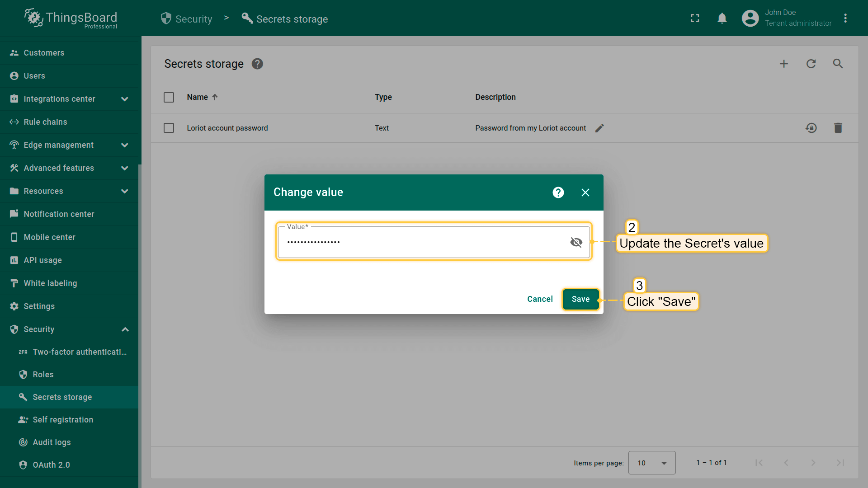The height and width of the screenshot is (488, 868).
Task: Open the notifications bell
Action: point(722,19)
